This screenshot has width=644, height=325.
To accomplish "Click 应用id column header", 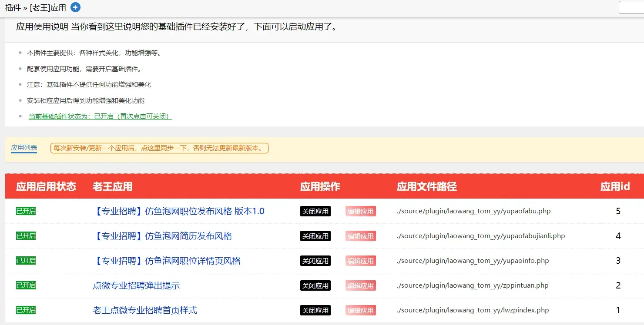I will (x=615, y=187).
